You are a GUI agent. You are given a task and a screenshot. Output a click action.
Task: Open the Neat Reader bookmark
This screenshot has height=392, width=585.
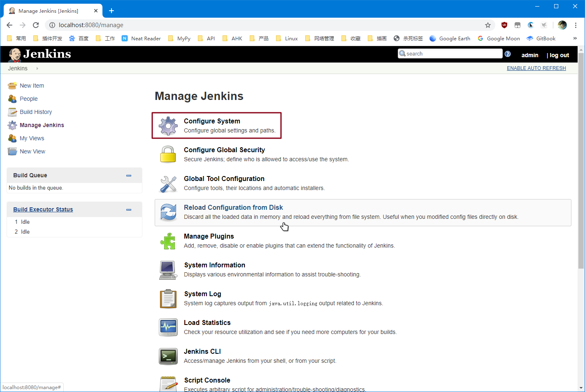[141, 38]
